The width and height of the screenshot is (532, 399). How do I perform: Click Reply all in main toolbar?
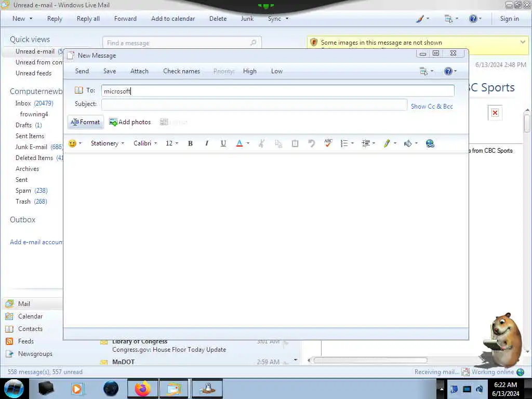(x=88, y=19)
